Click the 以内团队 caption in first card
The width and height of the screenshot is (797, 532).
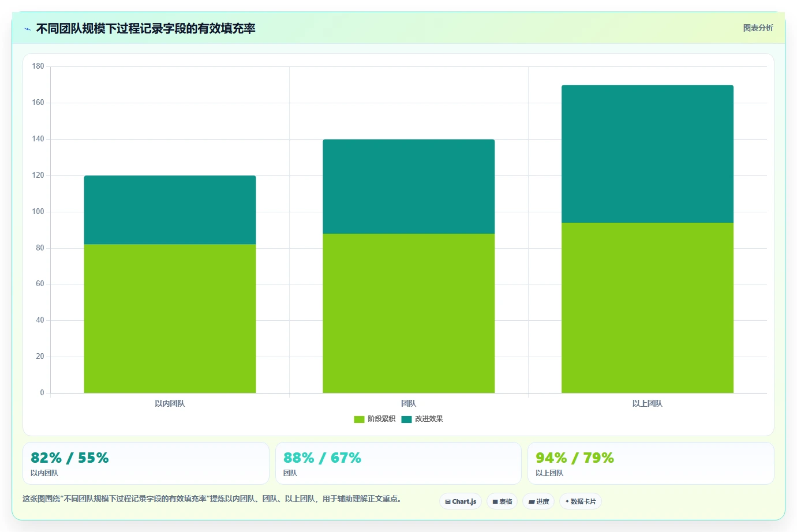[44, 473]
